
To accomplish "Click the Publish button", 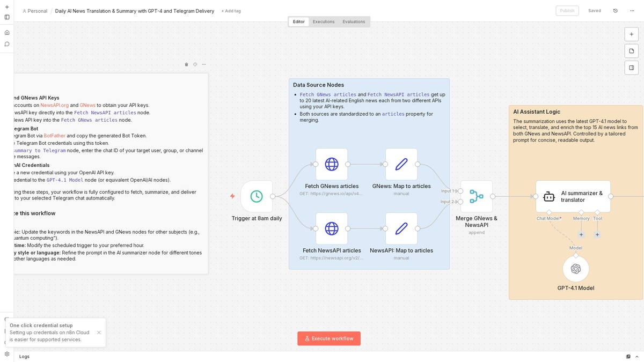I will pos(567,11).
